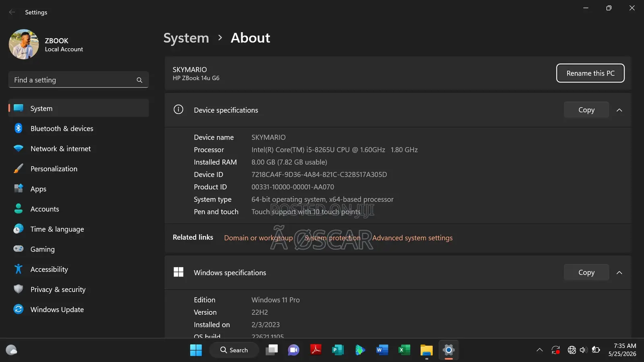Launch Microsoft Publisher from the taskbar
Image resolution: width=644 pixels, height=362 pixels.
coord(338,350)
